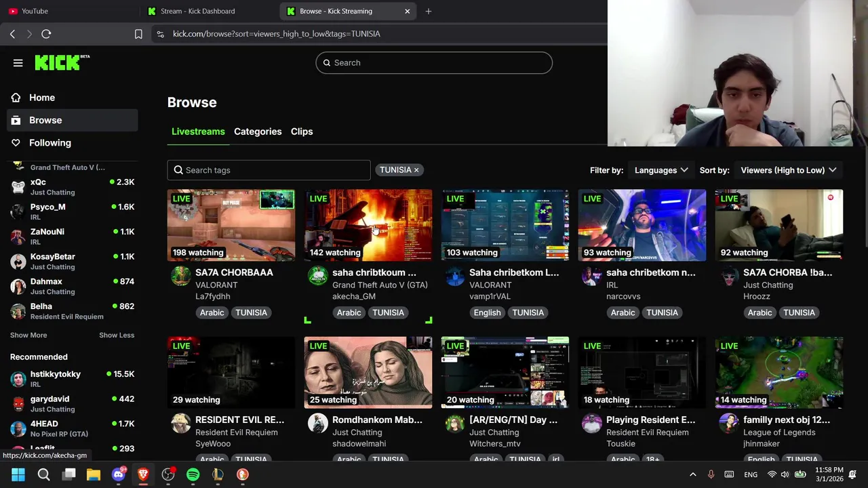Click English tag on vamp1rVAL card
The image size is (868, 488).
(x=487, y=312)
